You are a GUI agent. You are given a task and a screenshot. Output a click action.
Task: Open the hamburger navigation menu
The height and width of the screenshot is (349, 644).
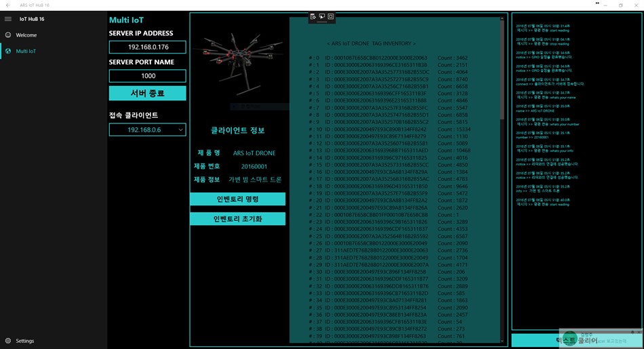coord(8,19)
